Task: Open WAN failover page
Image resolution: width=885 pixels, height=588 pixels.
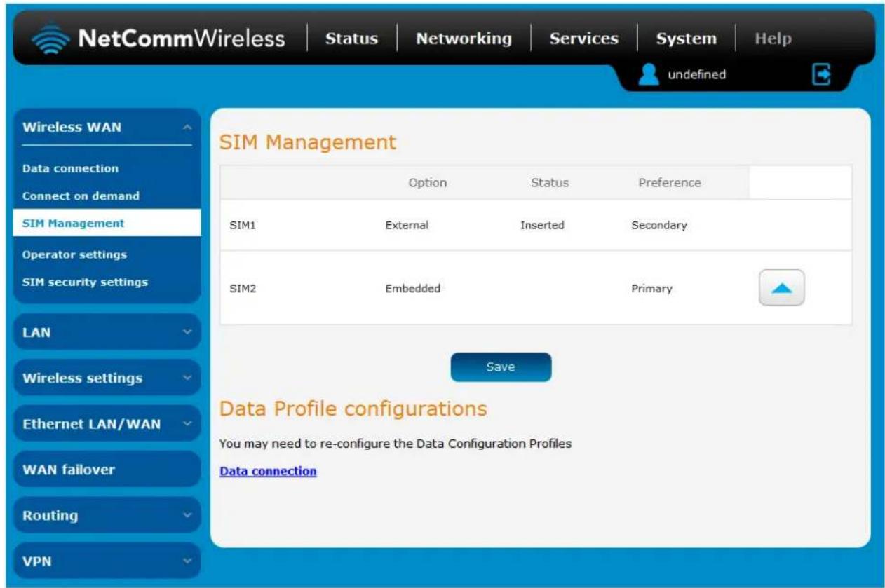Action: 107,470
